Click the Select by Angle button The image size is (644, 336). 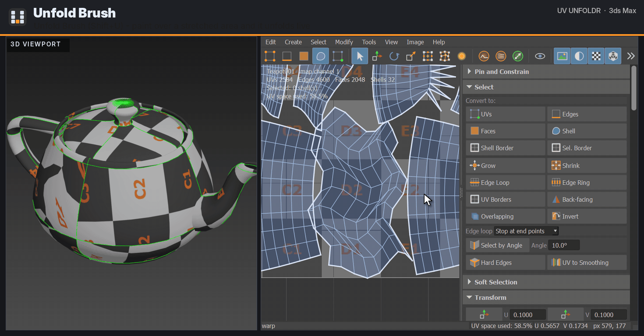(x=498, y=245)
